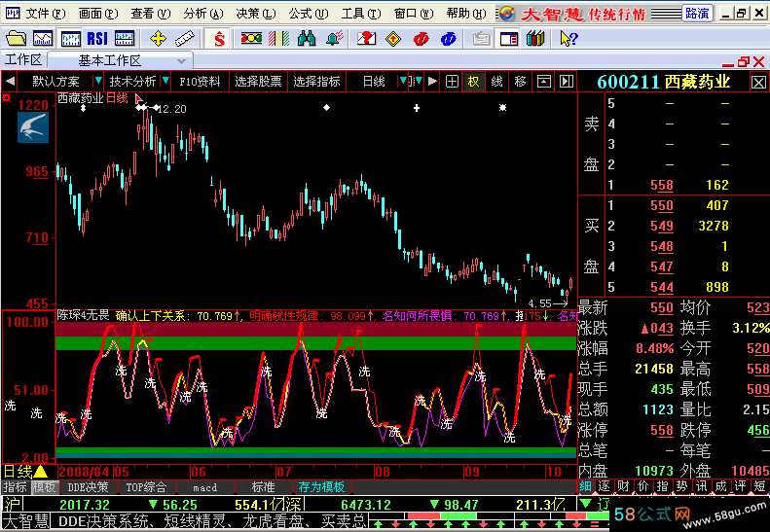Screen dimensions: 770x532
Task: Switch to the 模板 tab
Action: click(45, 487)
